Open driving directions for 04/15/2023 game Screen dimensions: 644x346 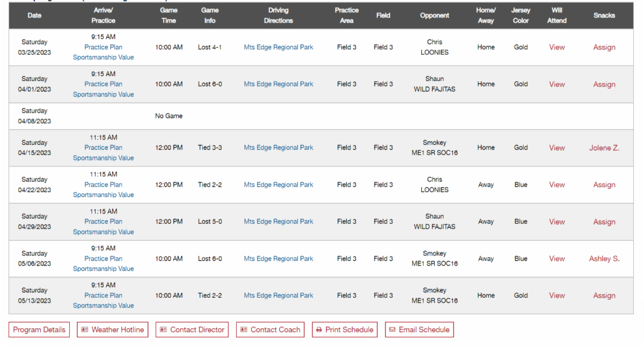(279, 148)
